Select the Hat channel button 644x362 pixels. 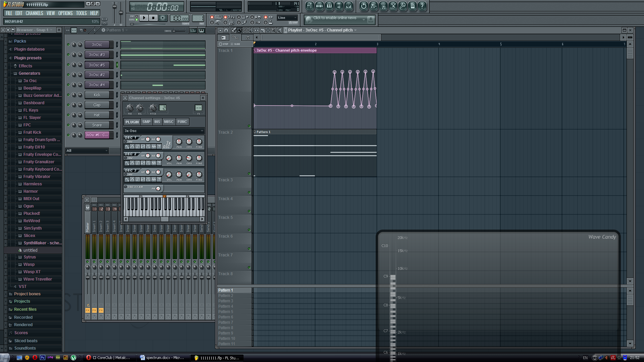(x=97, y=115)
